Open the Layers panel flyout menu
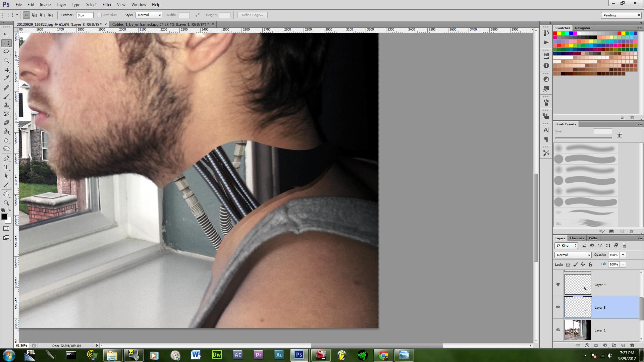Viewport: 644px width, 362px height. 639,238
